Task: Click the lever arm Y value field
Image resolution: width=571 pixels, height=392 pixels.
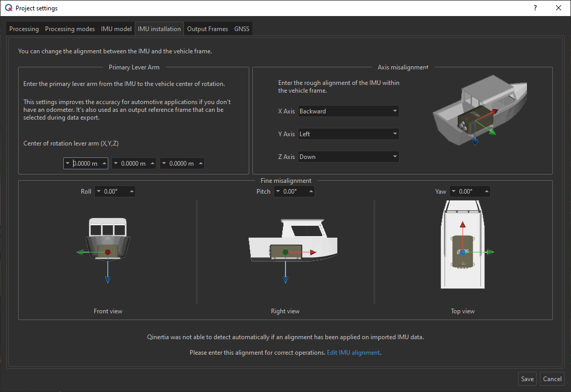Action: coord(133,164)
